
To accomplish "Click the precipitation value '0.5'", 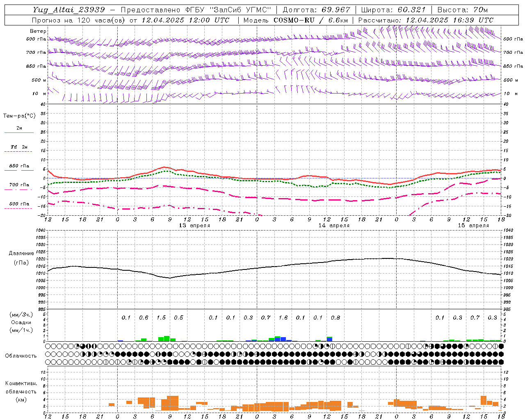I will tap(178, 318).
